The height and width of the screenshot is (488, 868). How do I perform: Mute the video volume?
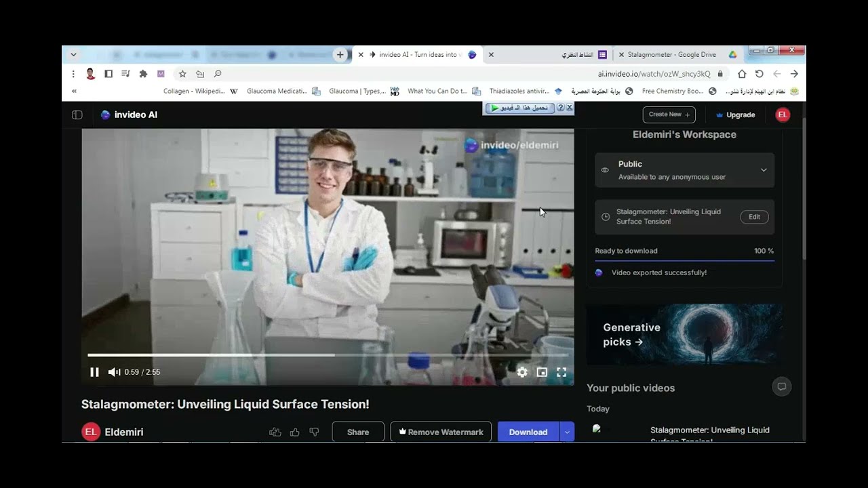114,372
